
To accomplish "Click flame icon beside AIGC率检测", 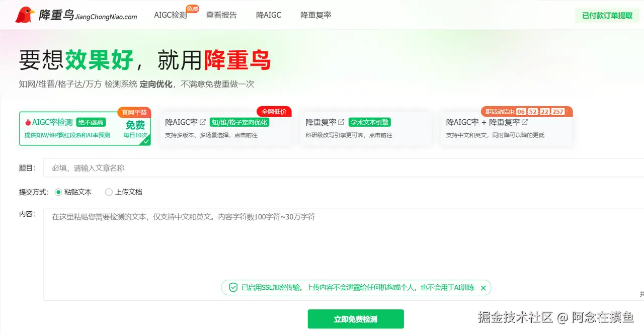I will (28, 122).
